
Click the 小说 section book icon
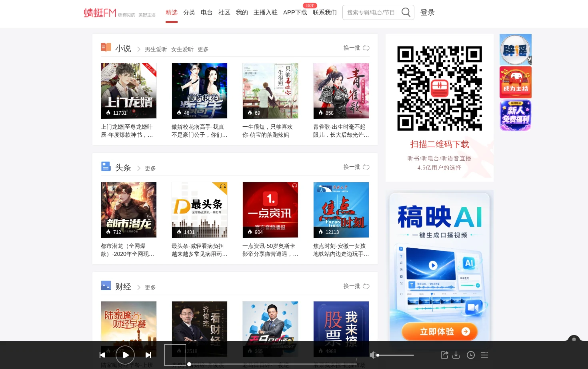pos(106,48)
